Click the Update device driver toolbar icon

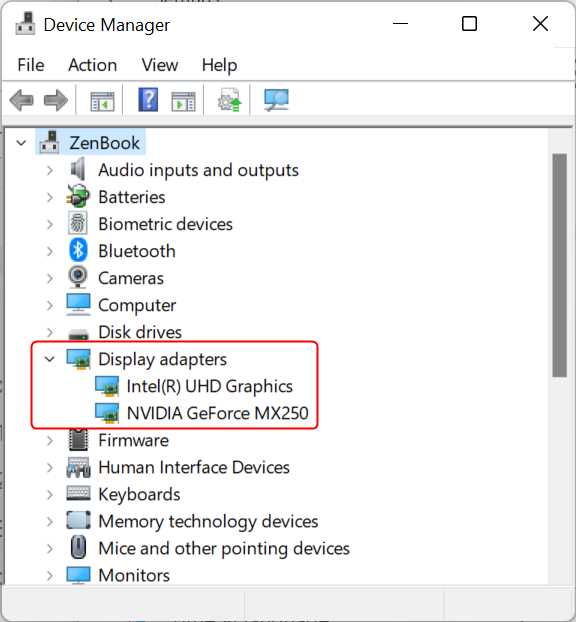[x=229, y=100]
